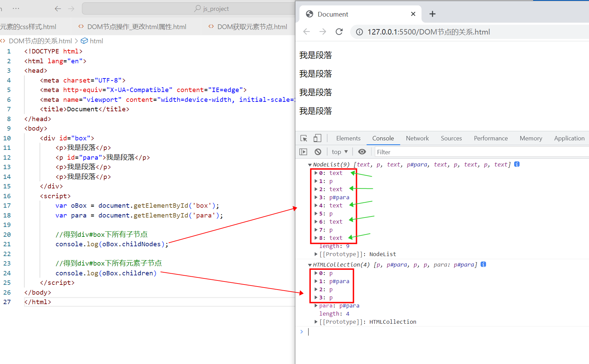Click the var para declaration line
589x364 pixels.
tap(139, 215)
